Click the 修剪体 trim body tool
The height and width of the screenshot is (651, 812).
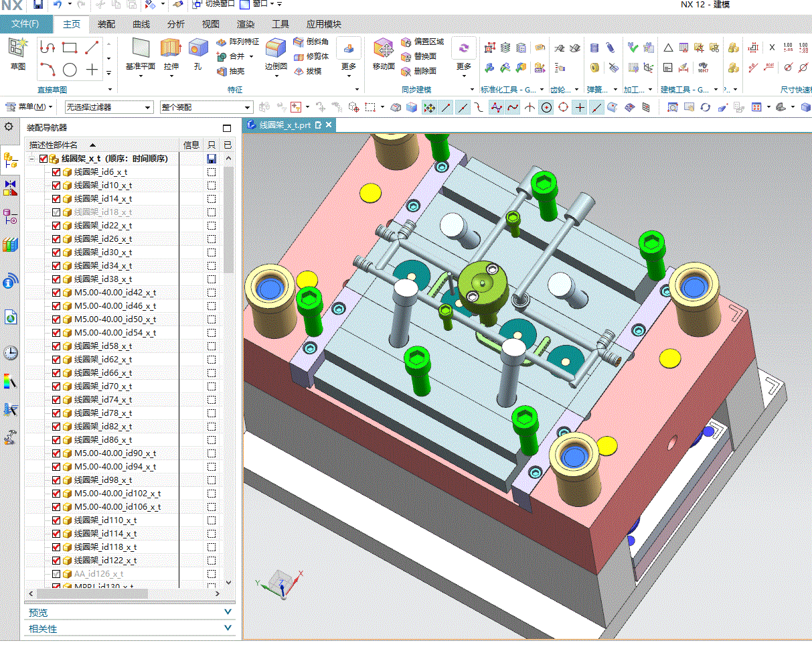tap(311, 56)
